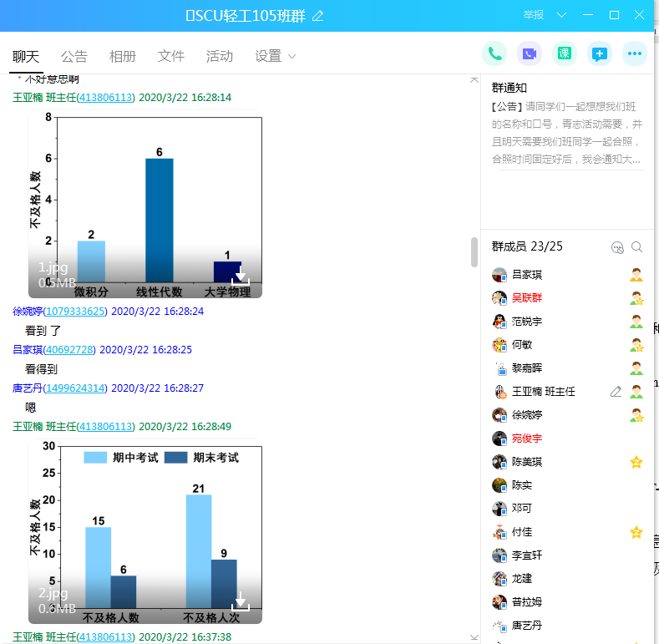Expand the 设置 dropdown arrow
This screenshot has width=659, height=644.
tap(291, 57)
